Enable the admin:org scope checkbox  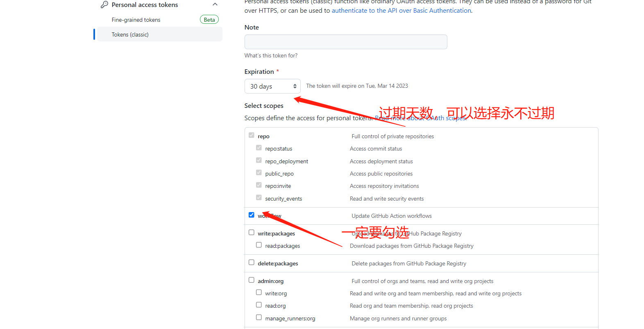(x=252, y=280)
